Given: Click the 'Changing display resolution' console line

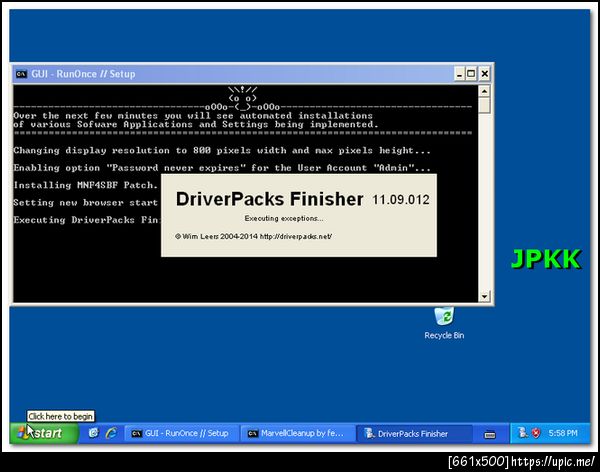Looking at the screenshot, I should [x=222, y=150].
